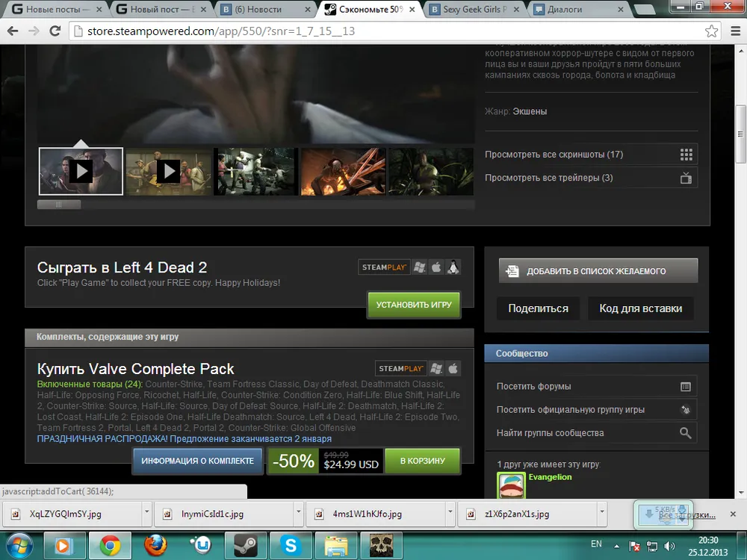Click the trailers TV icon
This screenshot has width=747, height=560.
(x=686, y=178)
